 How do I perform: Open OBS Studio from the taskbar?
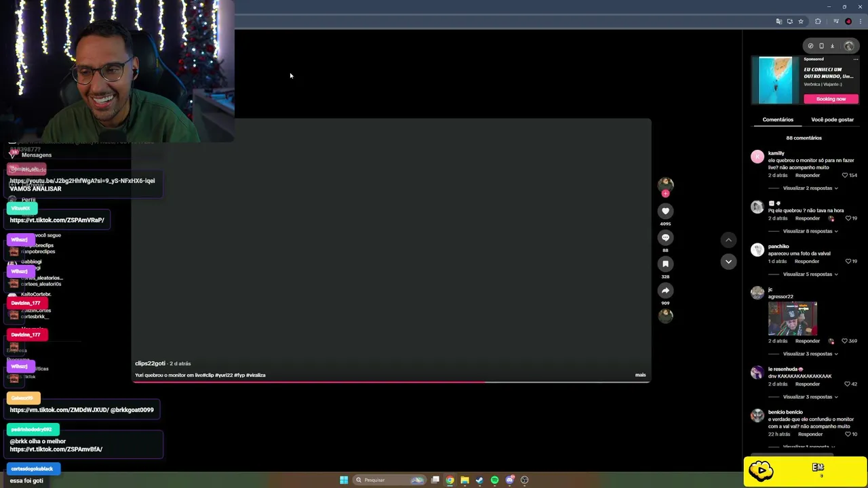(x=524, y=480)
